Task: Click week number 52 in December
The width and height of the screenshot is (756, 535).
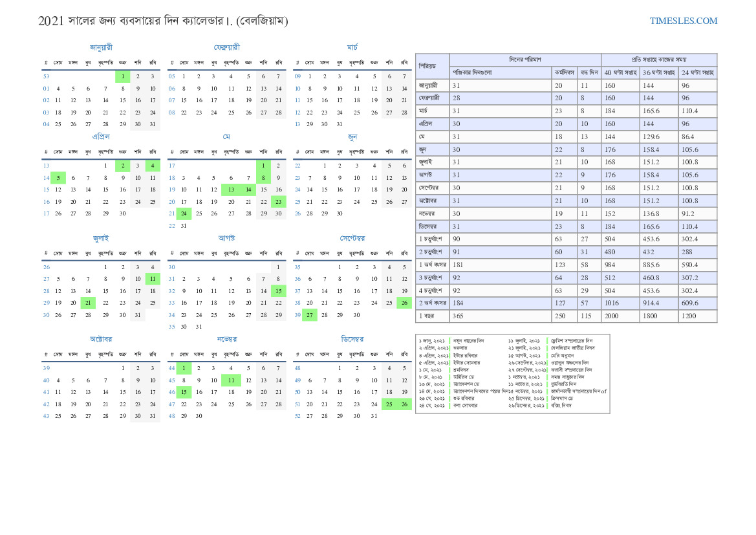Action: point(297,416)
